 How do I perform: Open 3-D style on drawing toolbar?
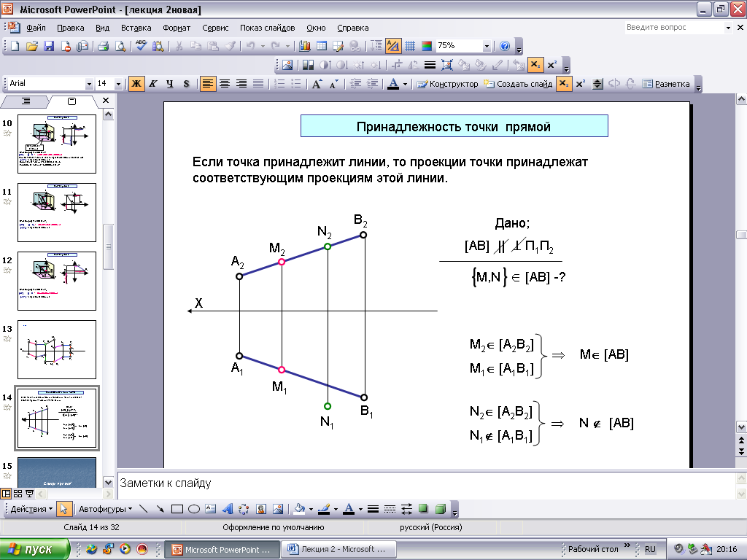[440, 509]
